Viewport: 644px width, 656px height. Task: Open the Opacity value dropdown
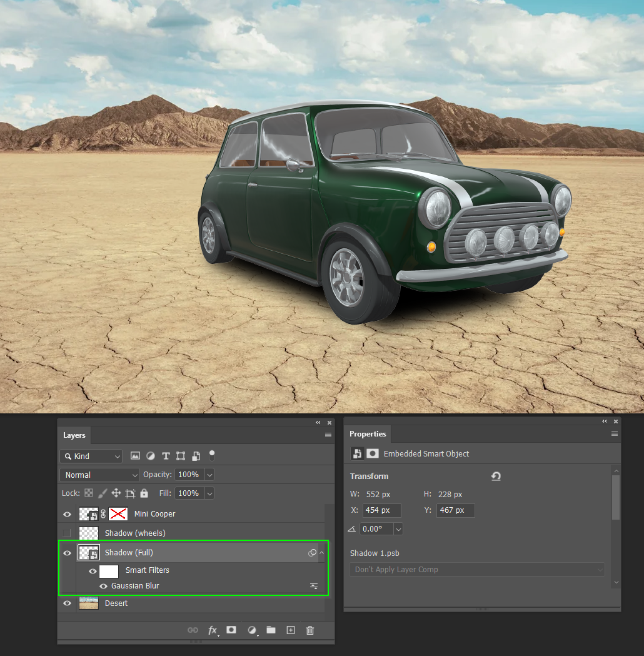click(210, 475)
